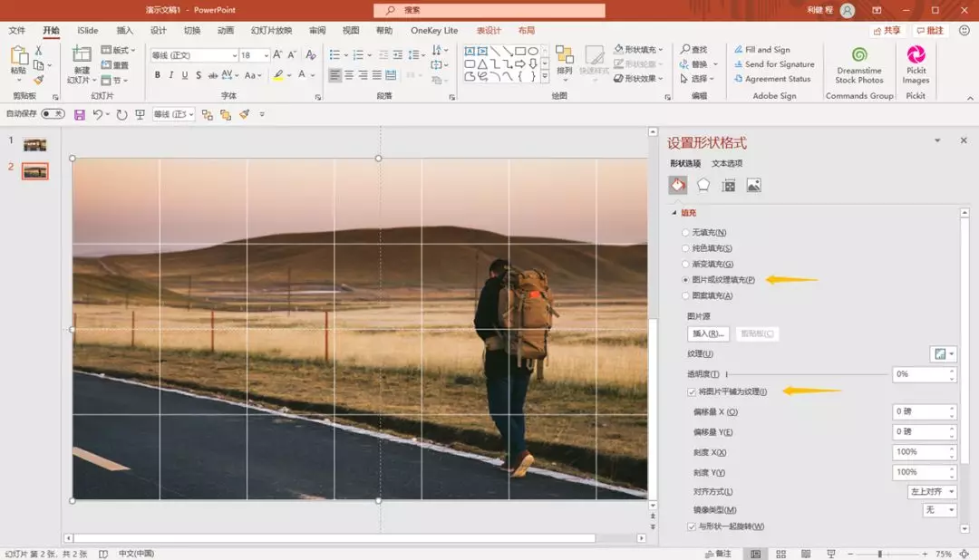Open the 纹理 texture picker dropdown

coord(943,353)
